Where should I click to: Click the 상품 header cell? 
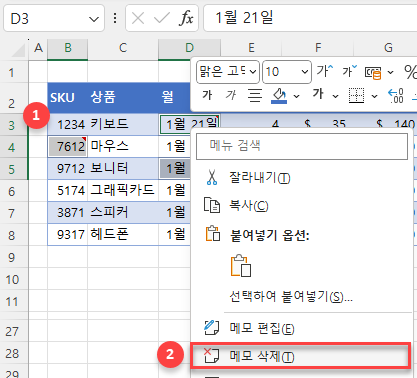123,98
